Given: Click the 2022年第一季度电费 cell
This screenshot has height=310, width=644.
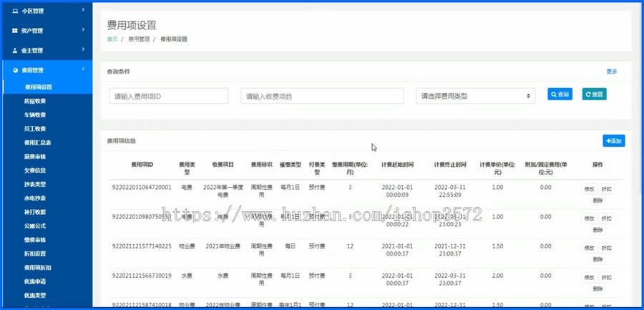Looking at the screenshot, I should click(x=223, y=191).
